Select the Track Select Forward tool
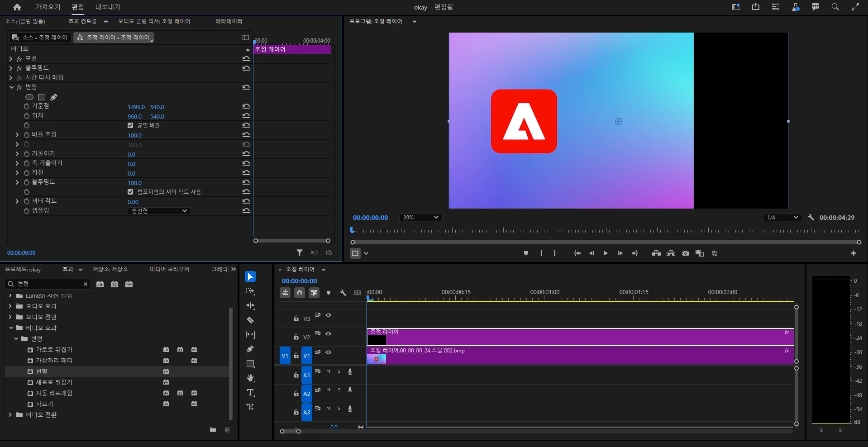 (x=250, y=291)
